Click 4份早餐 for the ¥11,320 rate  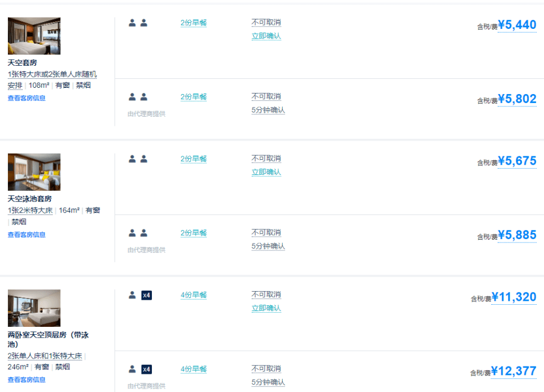[x=194, y=295]
